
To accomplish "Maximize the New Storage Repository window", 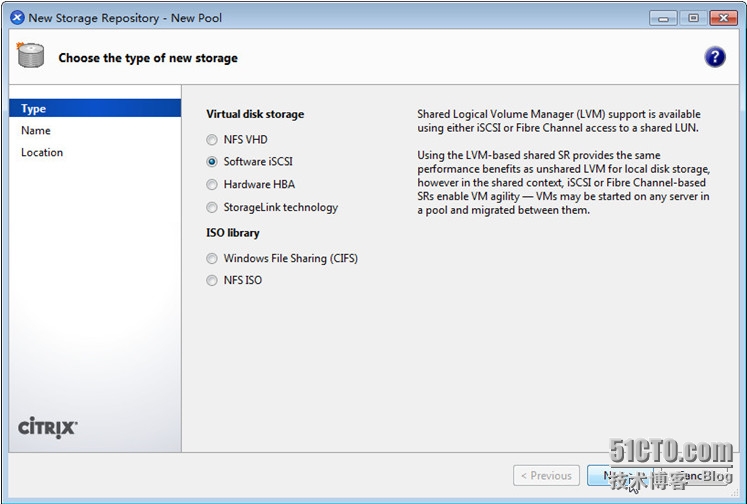I will pyautogui.click(x=693, y=18).
